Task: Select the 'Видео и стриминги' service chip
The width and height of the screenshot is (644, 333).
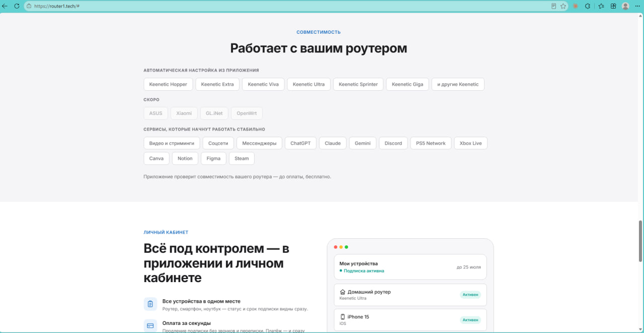Action: click(x=172, y=143)
